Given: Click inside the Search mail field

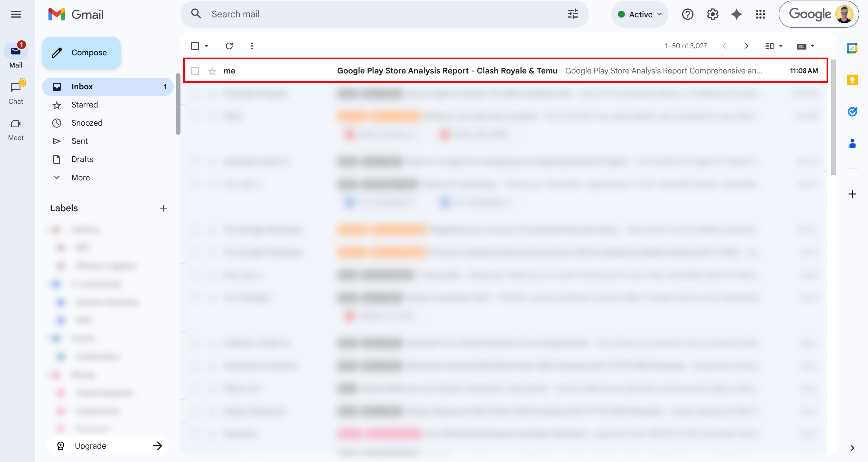Looking at the screenshot, I should pyautogui.click(x=337, y=14).
